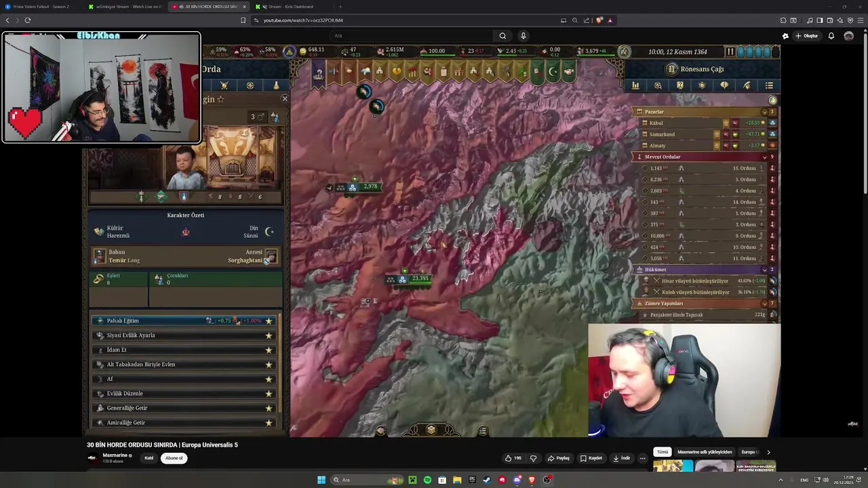Select the Pahalı Eğitim action
This screenshot has width=868, height=488.
click(x=185, y=321)
